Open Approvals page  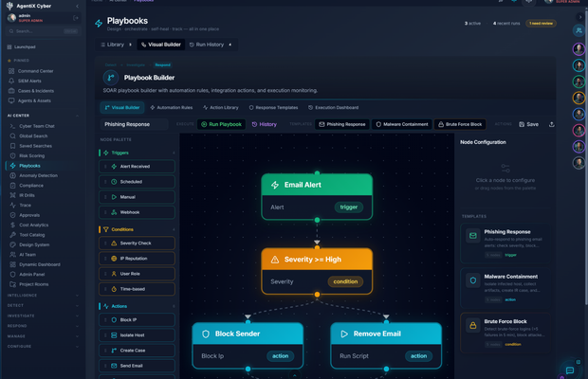click(x=29, y=215)
